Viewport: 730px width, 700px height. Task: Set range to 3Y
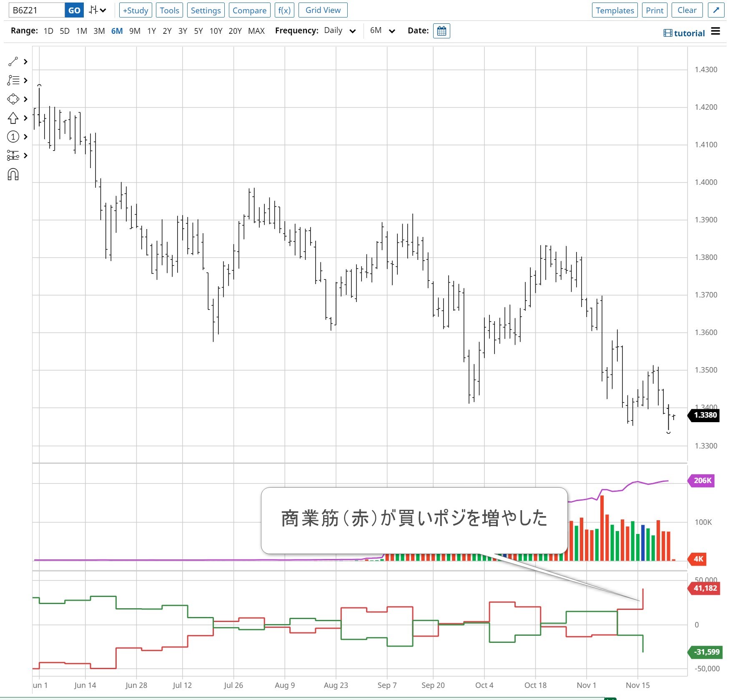pos(183,31)
